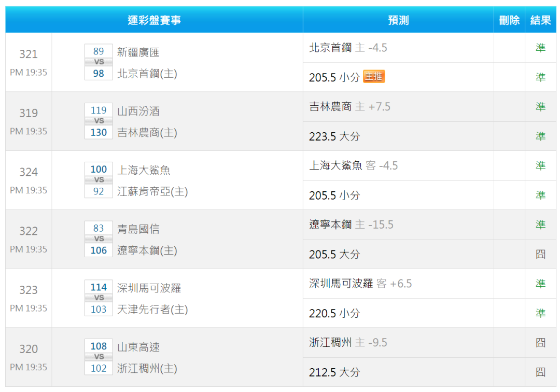Click the 準 result for 上海大鯊魚 -4.5
The image size is (560, 392).
(x=540, y=165)
